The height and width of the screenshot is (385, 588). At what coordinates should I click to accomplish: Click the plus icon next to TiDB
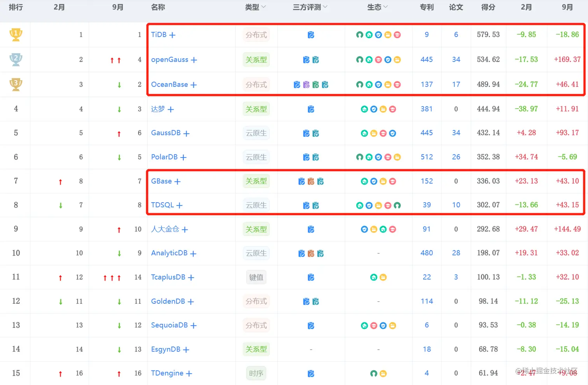coord(172,35)
